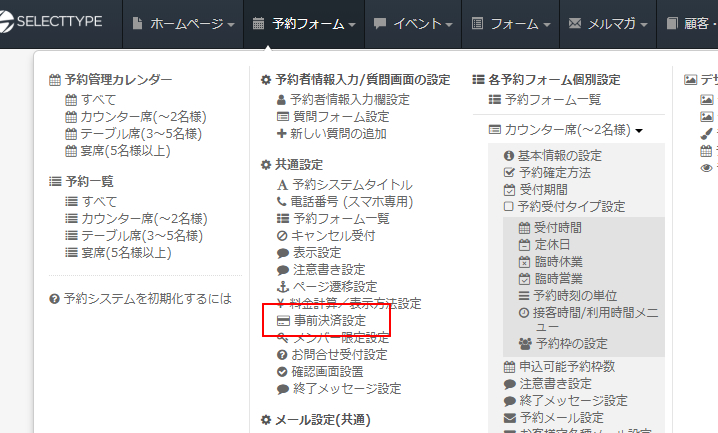The height and width of the screenshot is (433, 718).
Task: Open reservation list for 宴席(5名様以上)
Action: point(118,252)
